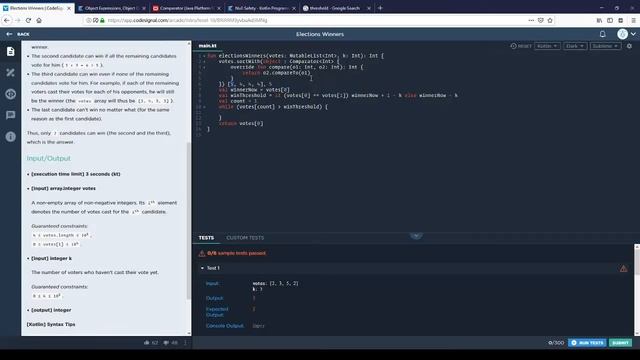Switch to the Comparator Java Platform browser tab
Viewport: 640px width, 360px height.
pyautogui.click(x=187, y=8)
